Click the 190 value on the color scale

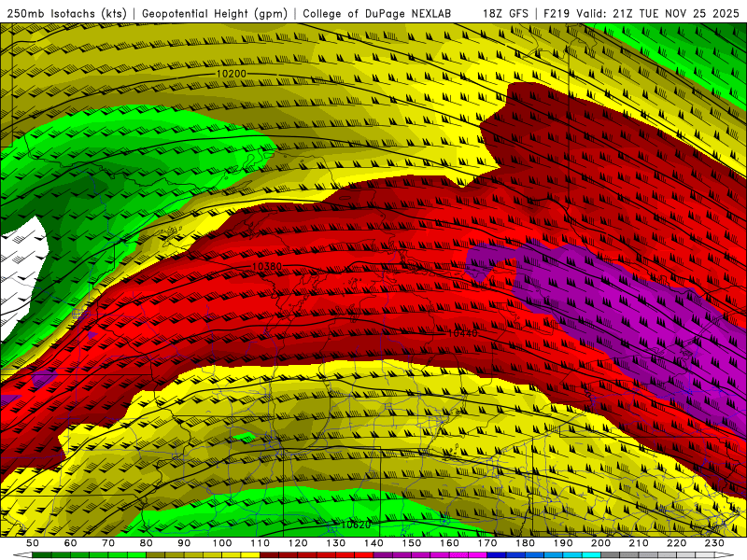tap(563, 543)
